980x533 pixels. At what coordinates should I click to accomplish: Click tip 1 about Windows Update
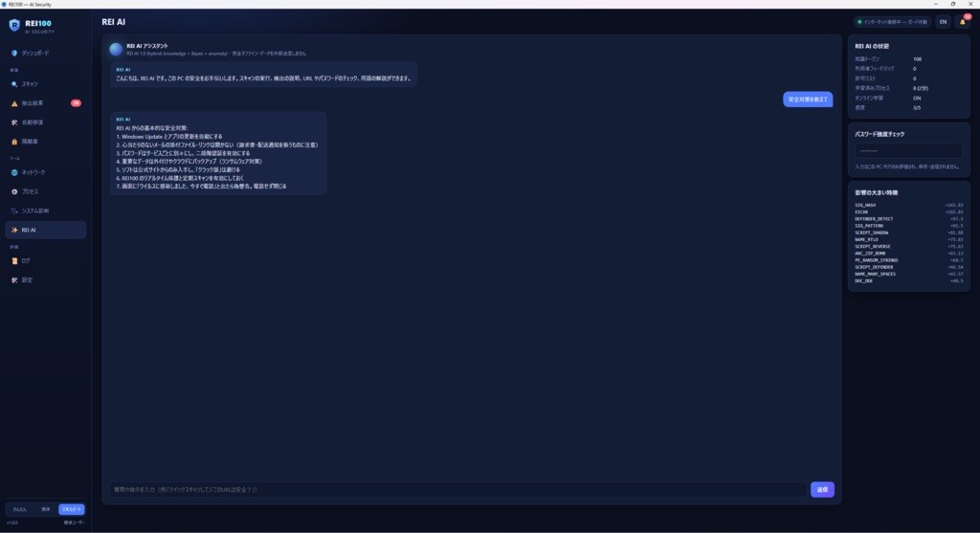pos(169,136)
